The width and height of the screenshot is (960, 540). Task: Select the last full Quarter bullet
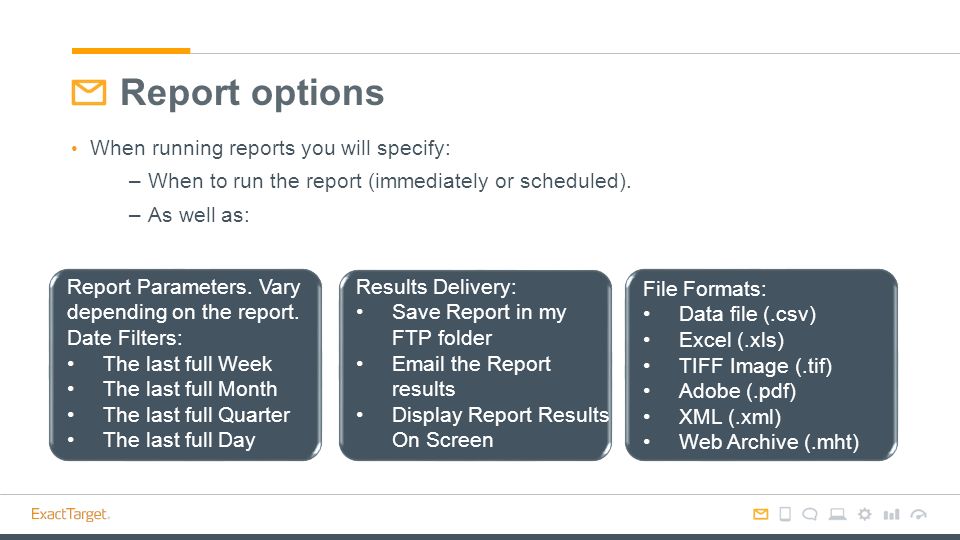pos(197,414)
